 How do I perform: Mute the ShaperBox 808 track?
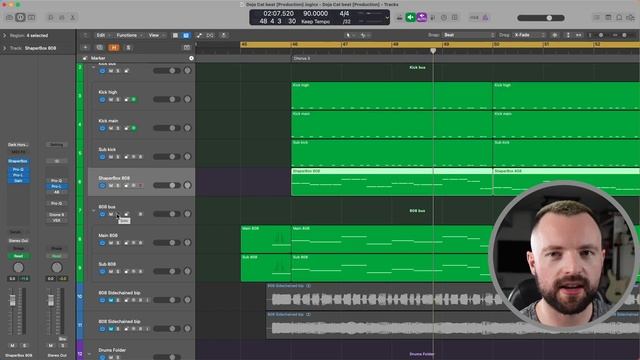(111, 185)
